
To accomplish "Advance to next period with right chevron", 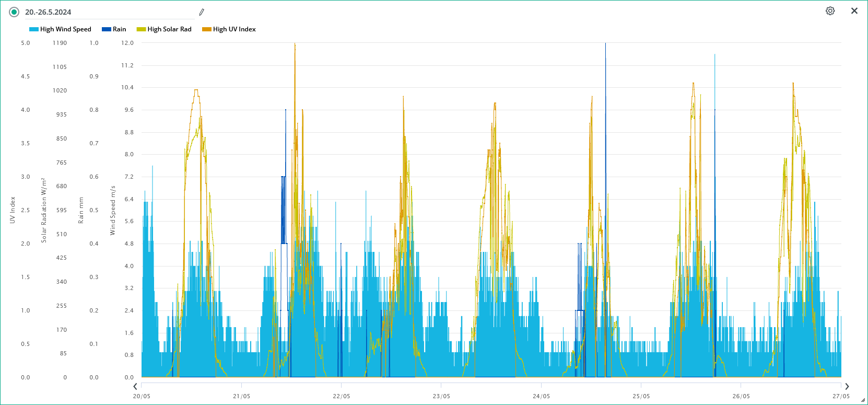I will pyautogui.click(x=847, y=387).
